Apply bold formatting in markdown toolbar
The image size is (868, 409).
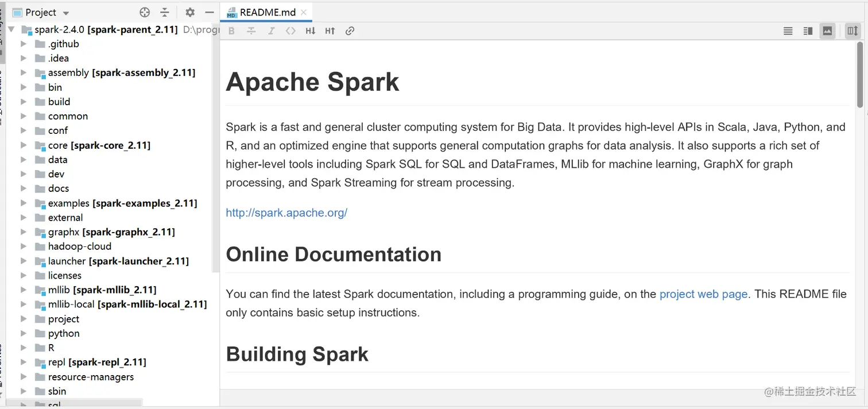pos(231,31)
